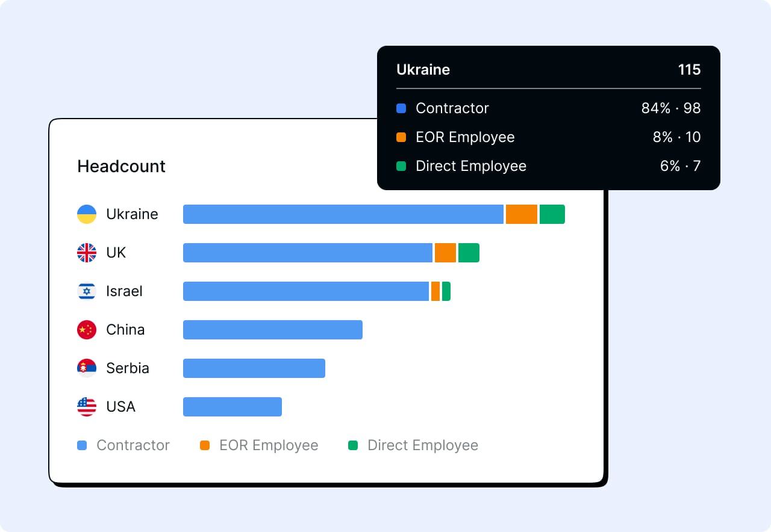Click the Serbia flag icon
771x532 pixels.
point(86,368)
